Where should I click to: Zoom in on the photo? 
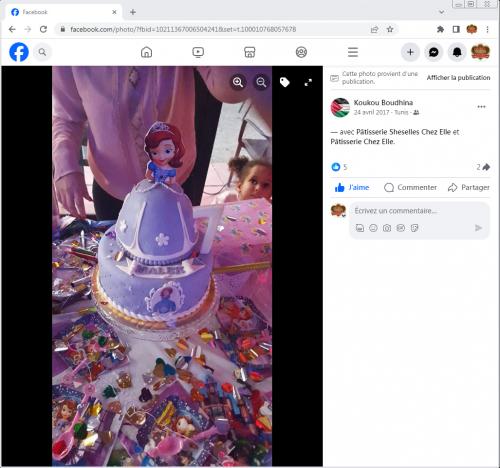pyautogui.click(x=238, y=82)
